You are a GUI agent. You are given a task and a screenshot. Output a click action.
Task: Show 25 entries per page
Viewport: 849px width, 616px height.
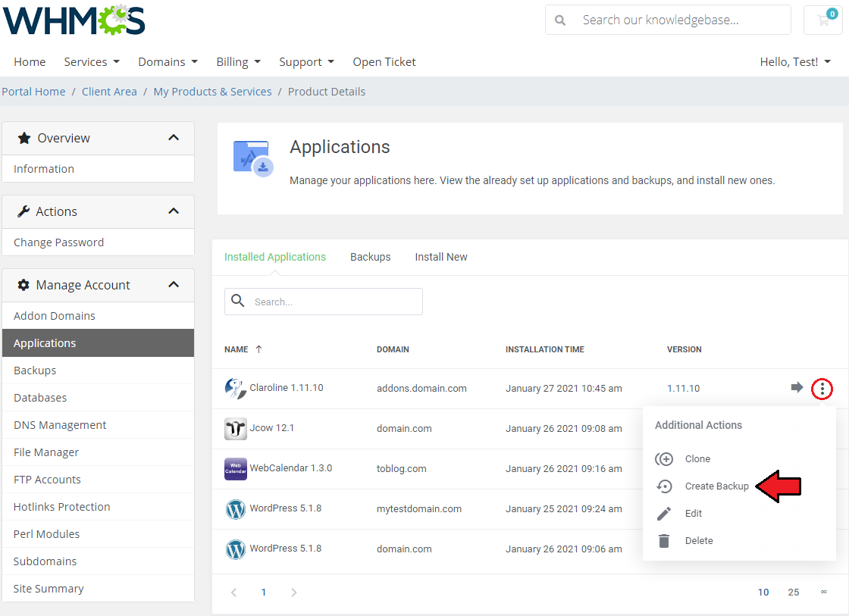(794, 593)
